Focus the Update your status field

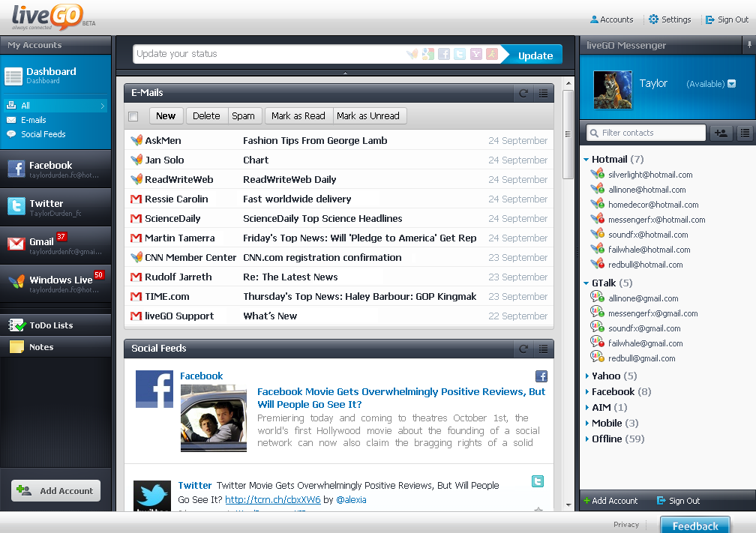270,54
